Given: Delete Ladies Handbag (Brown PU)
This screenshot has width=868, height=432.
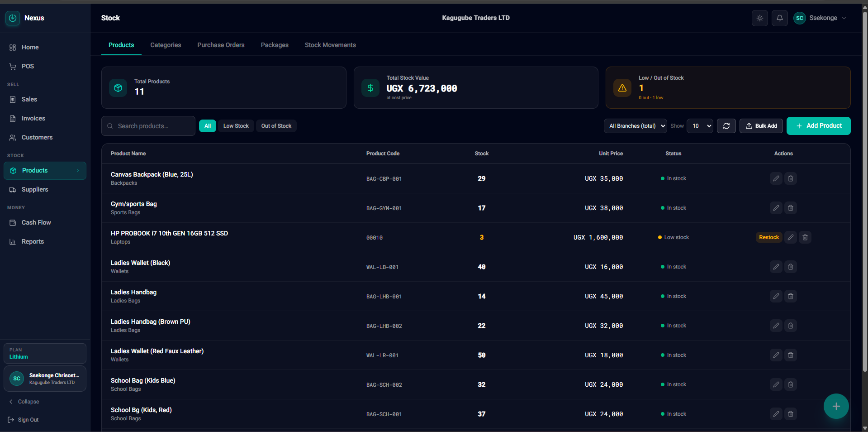Looking at the screenshot, I should coord(790,326).
